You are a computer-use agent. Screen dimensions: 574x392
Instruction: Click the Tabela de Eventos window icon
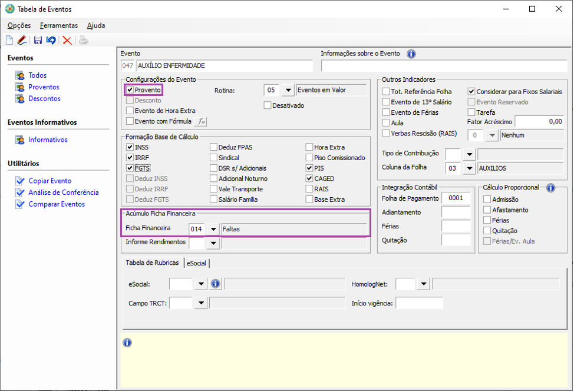click(10, 9)
